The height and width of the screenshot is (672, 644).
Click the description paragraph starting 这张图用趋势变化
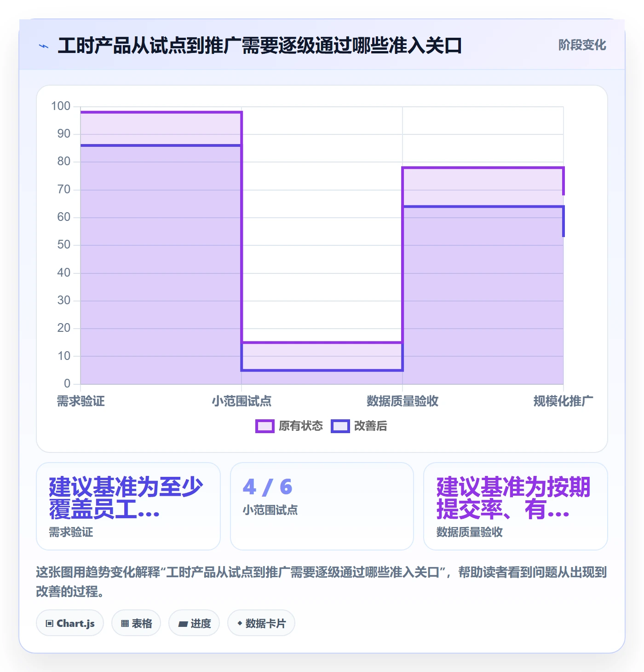[x=322, y=582]
